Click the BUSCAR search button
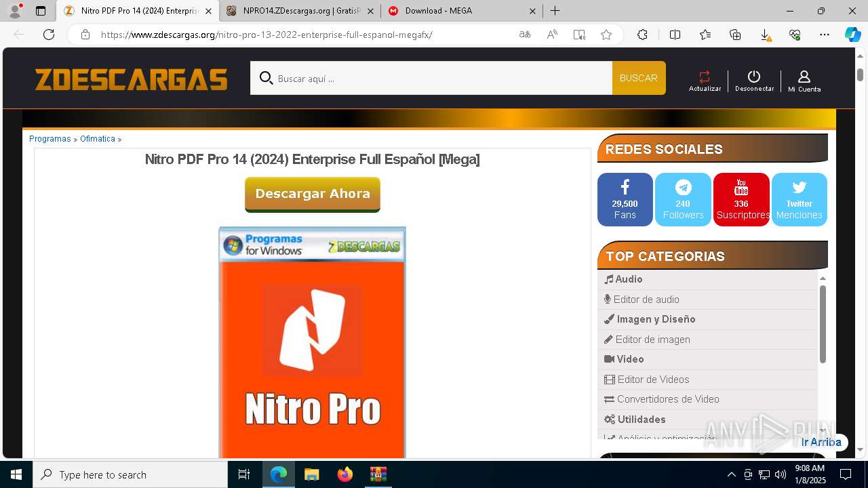The image size is (868, 488). (639, 78)
